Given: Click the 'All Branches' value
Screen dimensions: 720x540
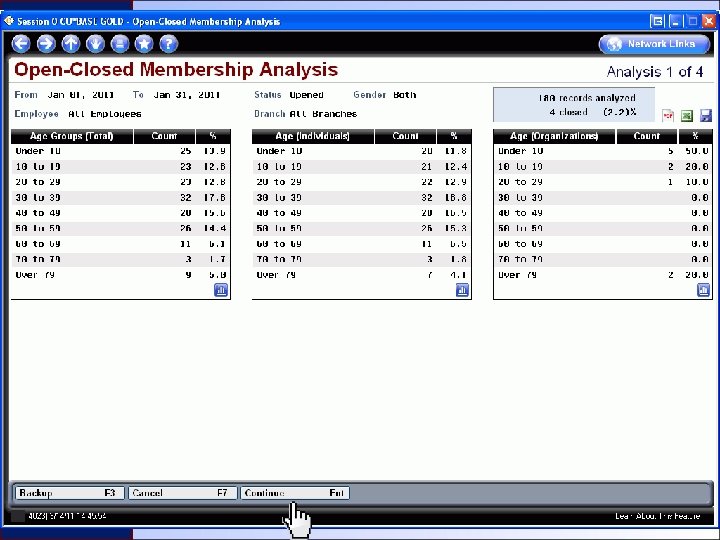Looking at the screenshot, I should click(x=323, y=114).
